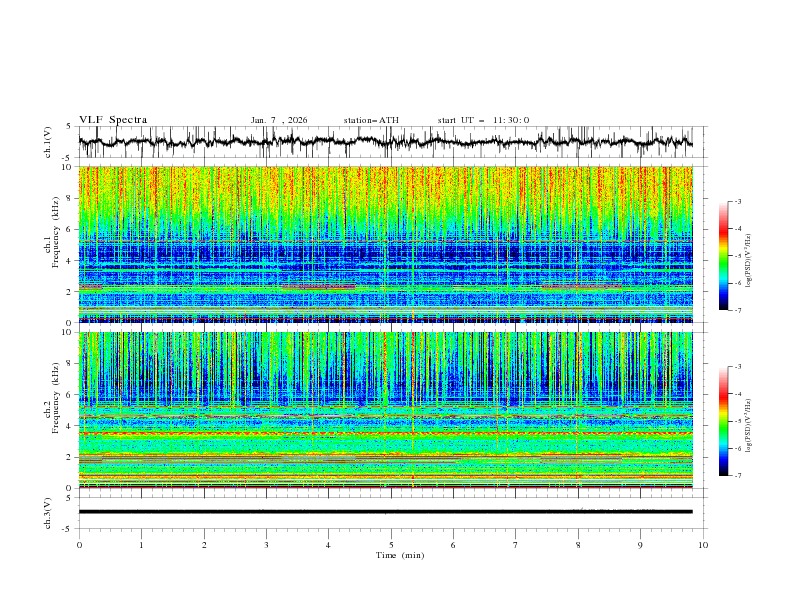Click the "VLF Spectra" plot title
The image size is (792, 612).
113,120
